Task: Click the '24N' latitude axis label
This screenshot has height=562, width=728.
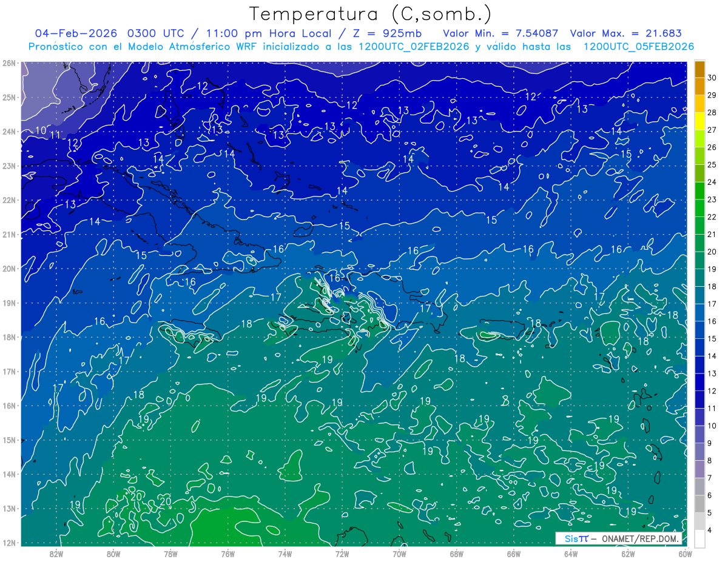Action: point(9,132)
